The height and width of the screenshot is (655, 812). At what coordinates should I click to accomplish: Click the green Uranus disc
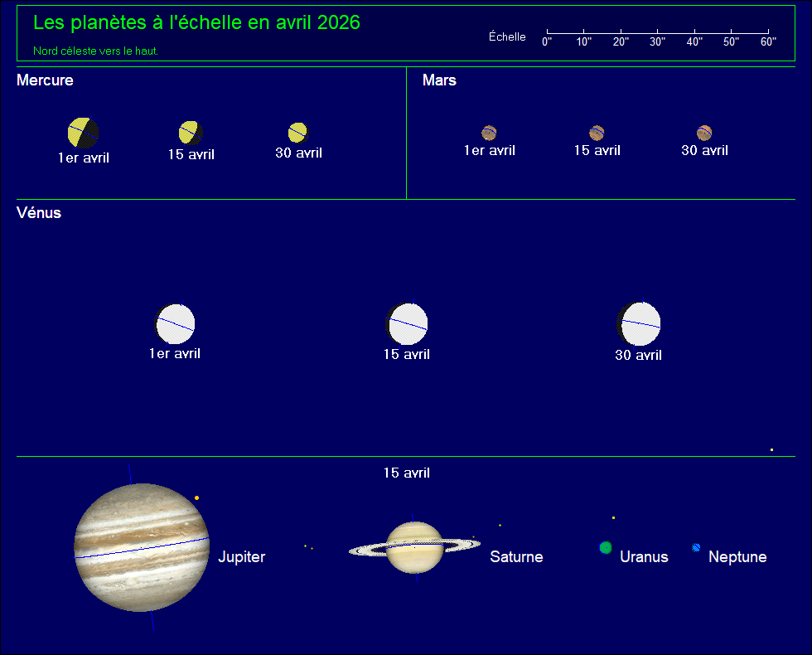pyautogui.click(x=606, y=547)
